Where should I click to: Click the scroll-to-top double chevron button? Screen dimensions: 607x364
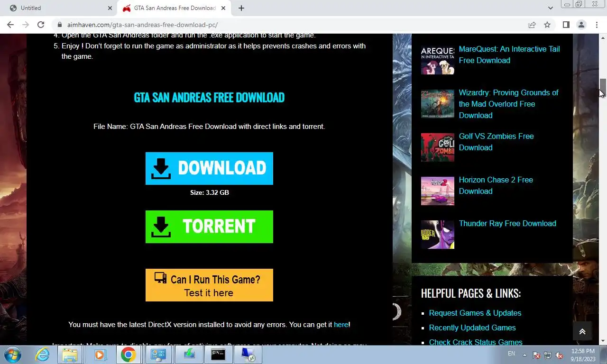582,332
